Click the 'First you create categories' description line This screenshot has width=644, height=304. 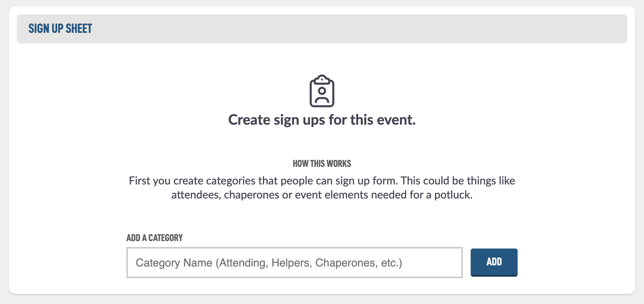pos(322,181)
